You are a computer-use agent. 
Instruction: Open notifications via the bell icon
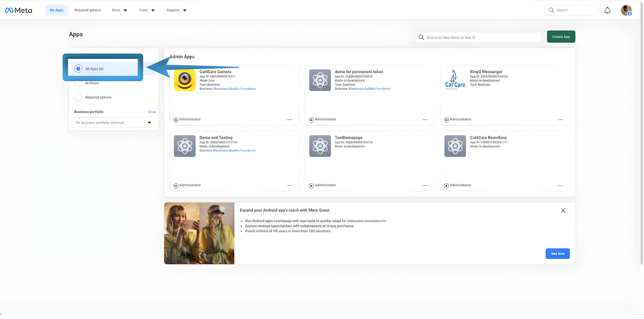pos(607,10)
